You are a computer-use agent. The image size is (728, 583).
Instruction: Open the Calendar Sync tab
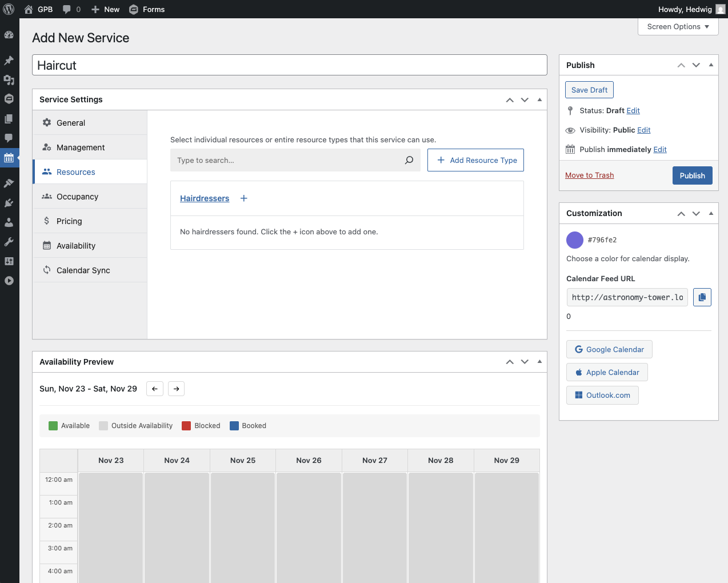(x=83, y=270)
